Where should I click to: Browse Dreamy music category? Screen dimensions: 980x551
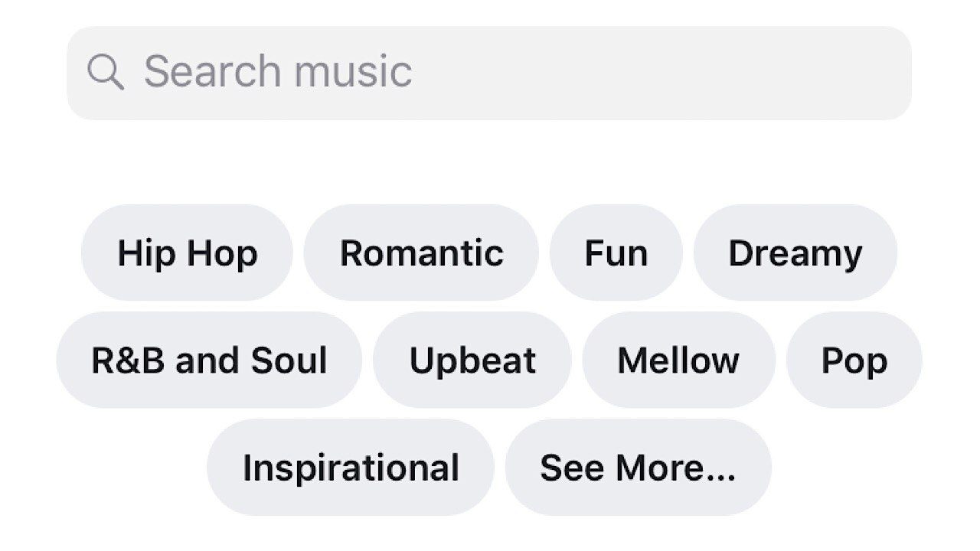795,253
